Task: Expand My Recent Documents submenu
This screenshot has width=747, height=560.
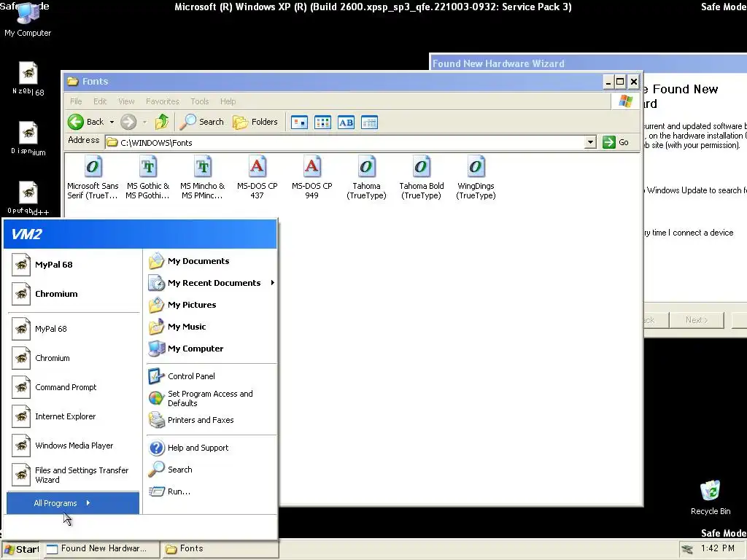Action: 211,283
